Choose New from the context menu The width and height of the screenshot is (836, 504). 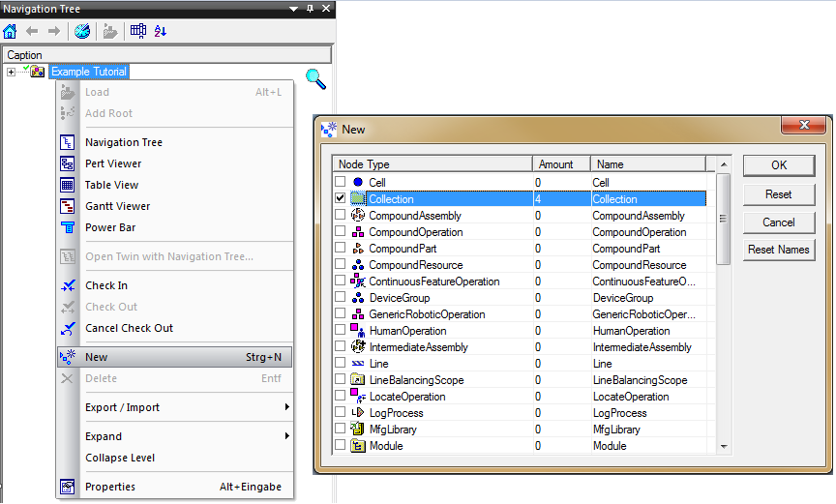175,358
